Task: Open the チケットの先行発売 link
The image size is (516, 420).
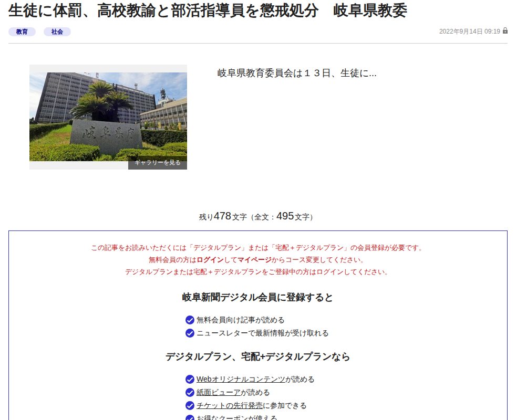Action: pos(230,405)
